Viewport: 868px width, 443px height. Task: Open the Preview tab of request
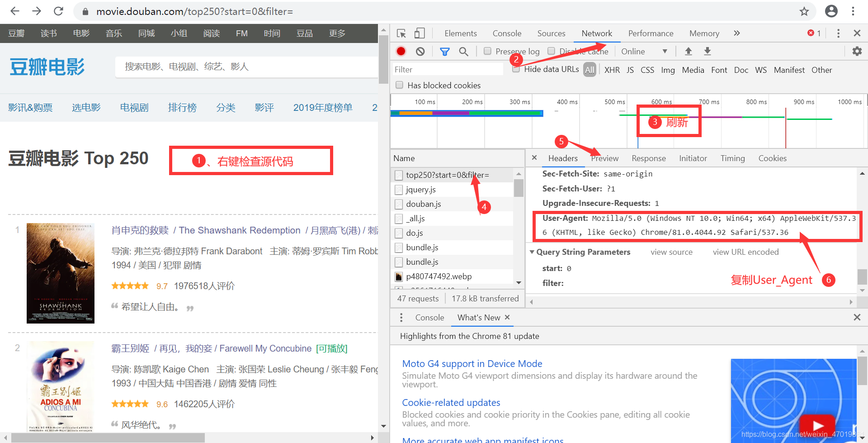(604, 158)
